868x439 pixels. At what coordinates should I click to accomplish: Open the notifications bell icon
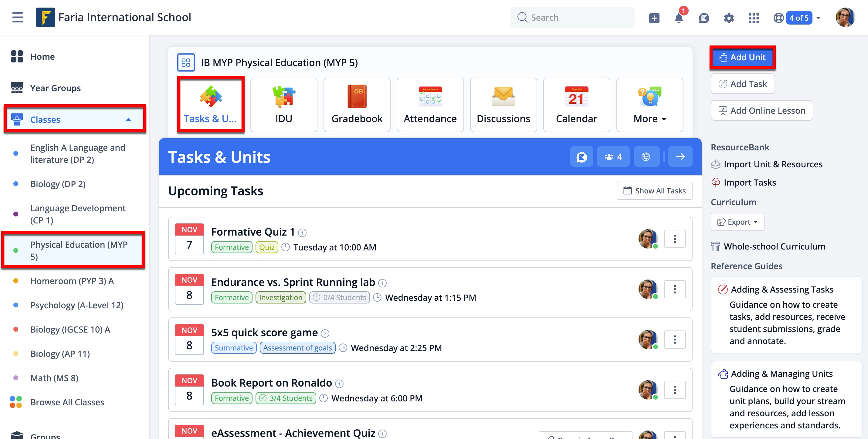pos(679,18)
